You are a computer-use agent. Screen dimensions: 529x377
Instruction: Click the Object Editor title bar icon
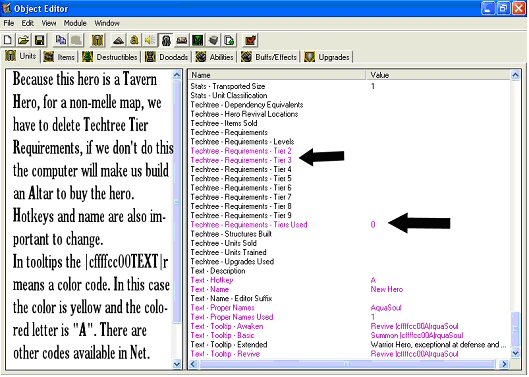tap(7, 8)
